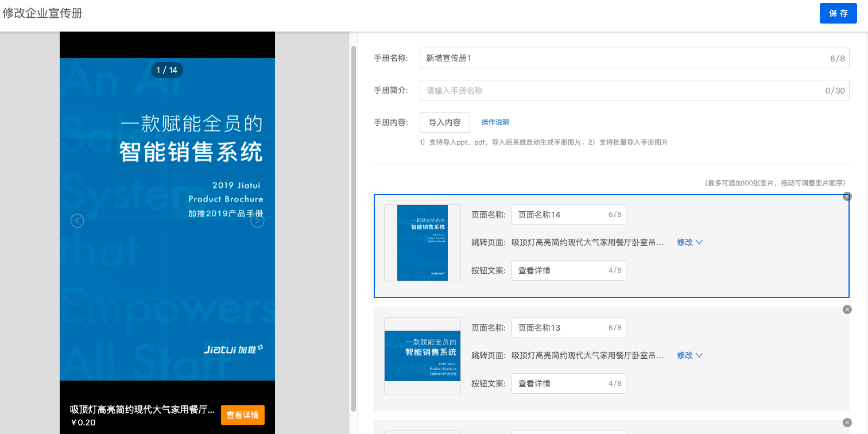Image resolution: width=868 pixels, height=434 pixels.
Task: Edit page name field 页面名称13
Action: tap(568, 328)
